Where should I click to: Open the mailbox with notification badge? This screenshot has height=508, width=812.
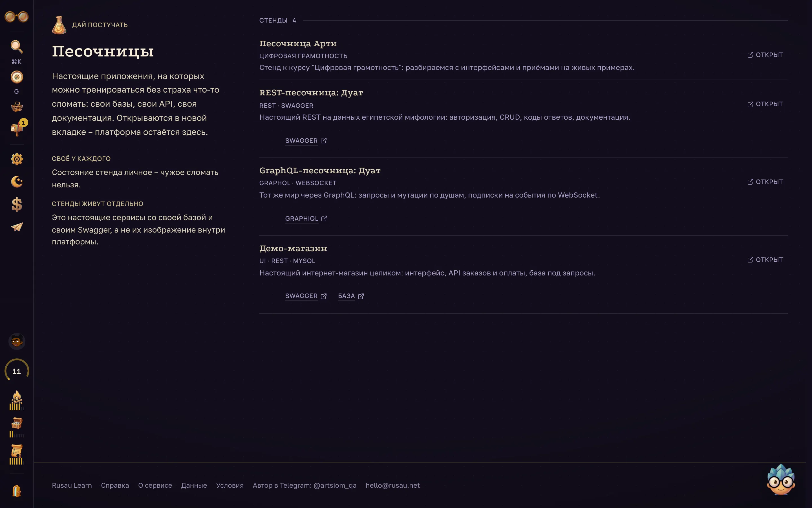[x=17, y=128]
